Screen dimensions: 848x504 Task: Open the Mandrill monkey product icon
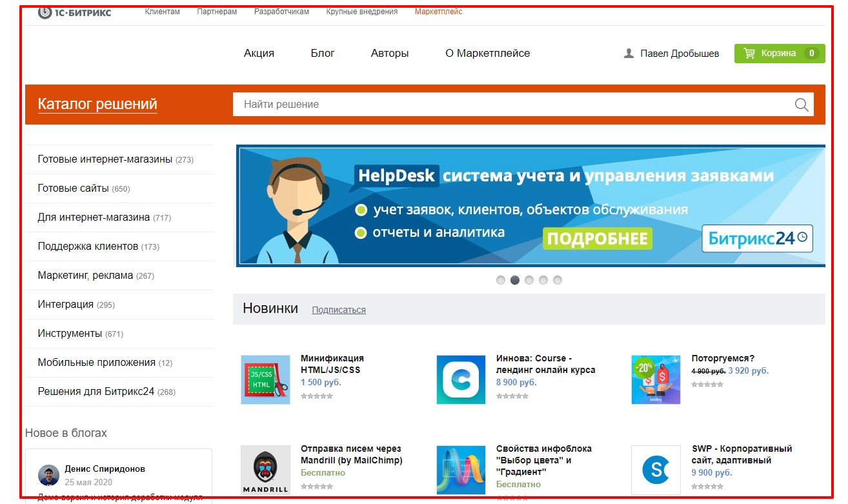click(x=265, y=470)
